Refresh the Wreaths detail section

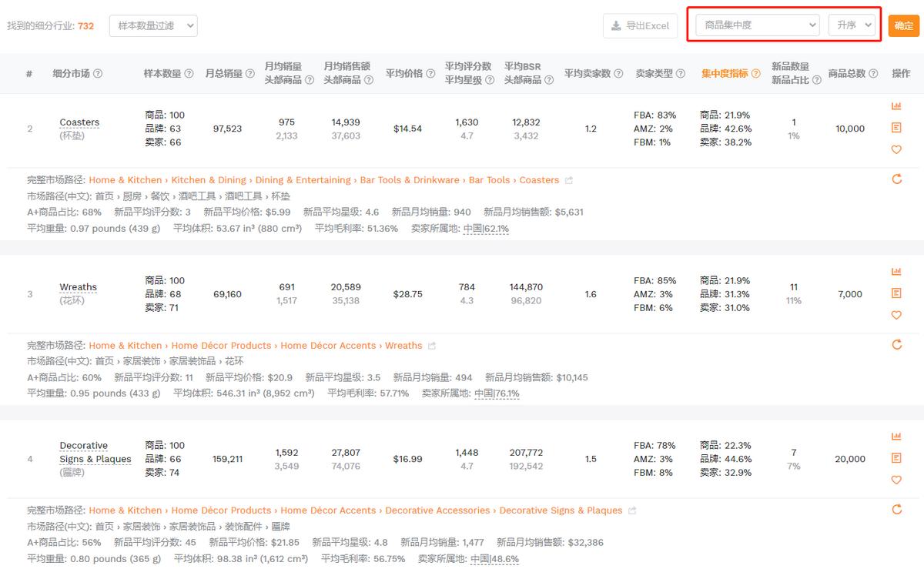pos(896,344)
